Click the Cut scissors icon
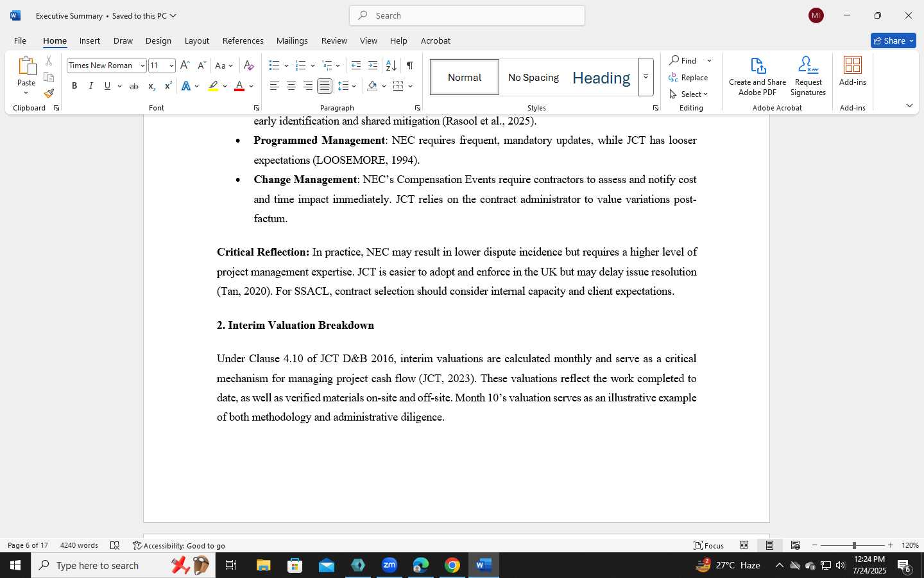The width and height of the screenshot is (924, 578). (49, 61)
